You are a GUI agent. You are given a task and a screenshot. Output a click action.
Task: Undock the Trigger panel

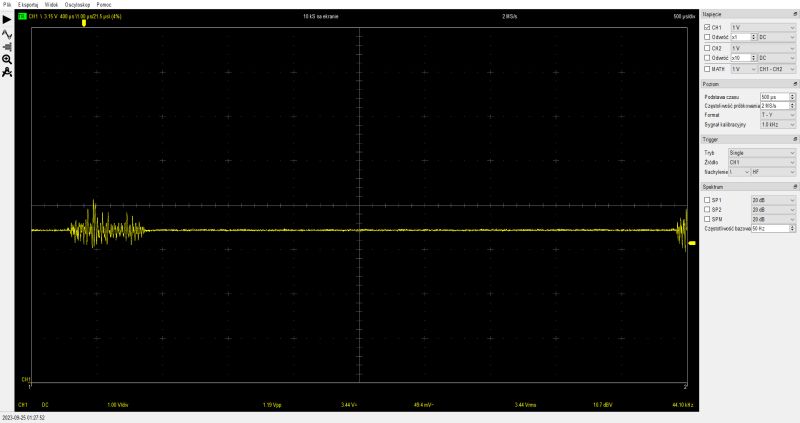[x=795, y=139]
